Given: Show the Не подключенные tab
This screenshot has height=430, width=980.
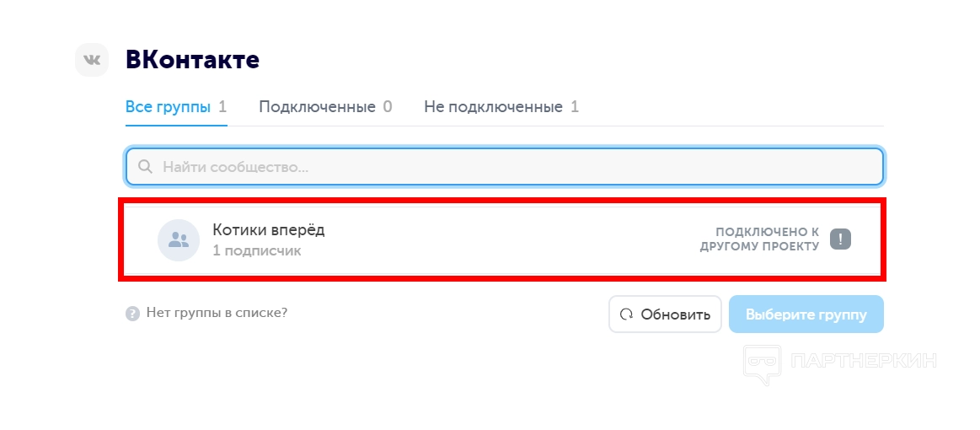Looking at the screenshot, I should pyautogui.click(x=493, y=107).
